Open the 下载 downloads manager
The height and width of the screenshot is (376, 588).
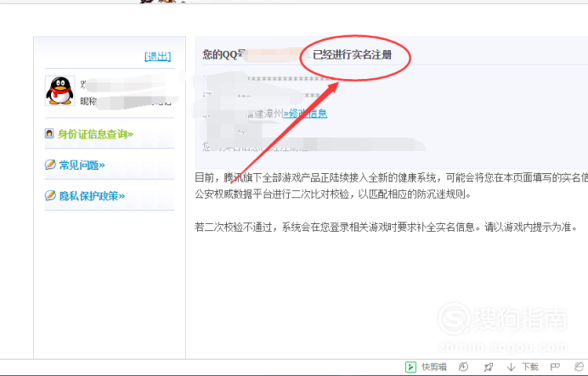pyautogui.click(x=523, y=367)
